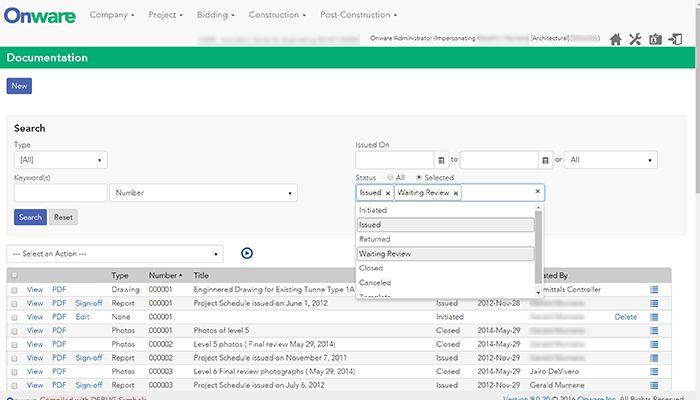Check the Level 5 photos row checkbox

[x=14, y=345]
